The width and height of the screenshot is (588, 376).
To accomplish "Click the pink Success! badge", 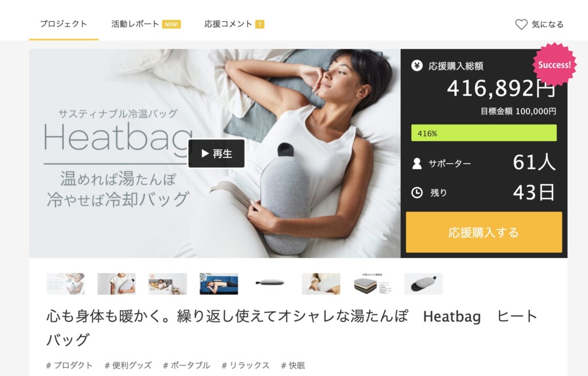I will pos(554,64).
